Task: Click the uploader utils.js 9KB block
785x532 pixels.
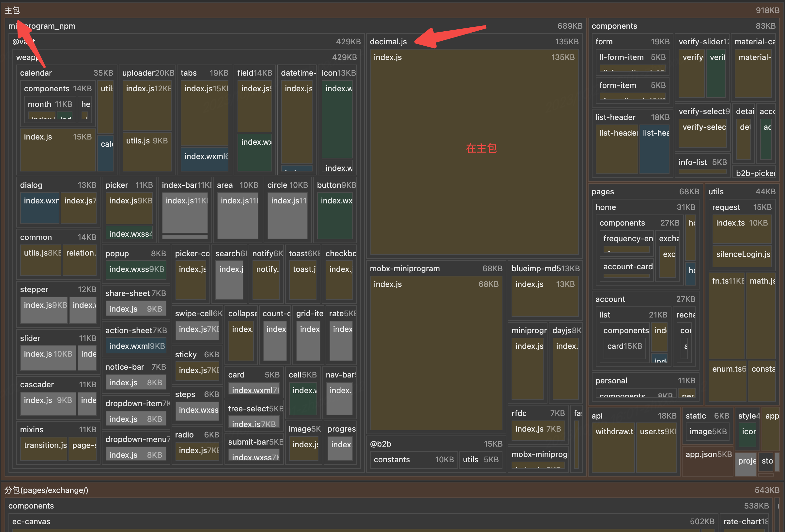Action: pyautogui.click(x=146, y=152)
